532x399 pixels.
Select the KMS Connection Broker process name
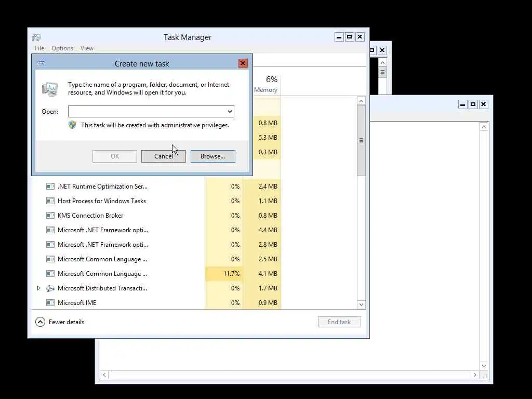click(90, 216)
